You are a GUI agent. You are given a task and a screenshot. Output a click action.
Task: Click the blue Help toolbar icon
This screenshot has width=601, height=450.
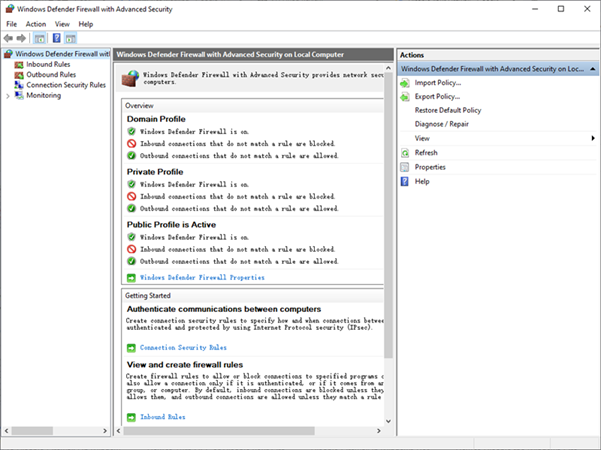[x=57, y=38]
